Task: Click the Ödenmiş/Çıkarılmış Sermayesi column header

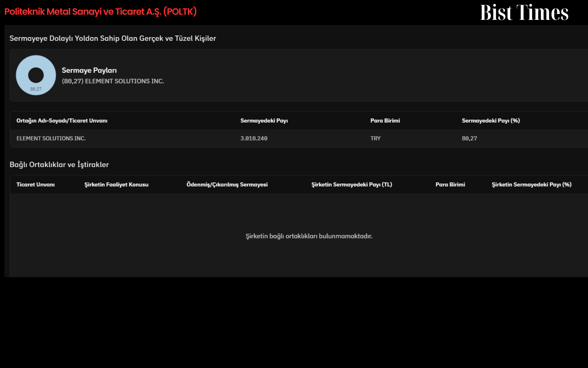Action: 227,185
